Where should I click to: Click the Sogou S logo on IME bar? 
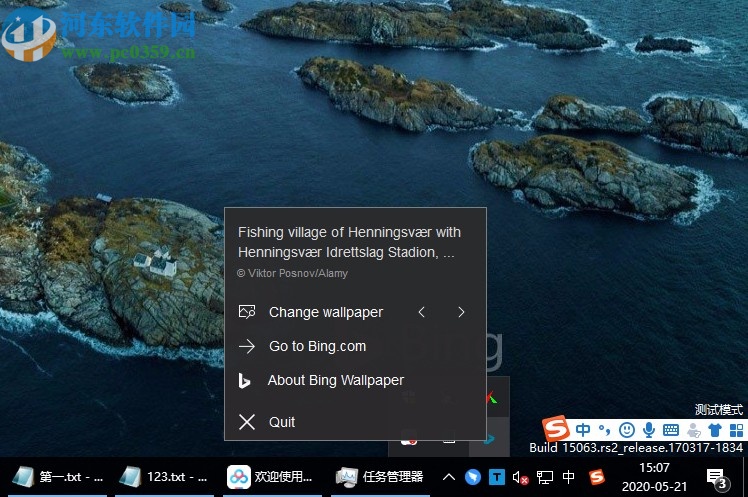point(556,428)
